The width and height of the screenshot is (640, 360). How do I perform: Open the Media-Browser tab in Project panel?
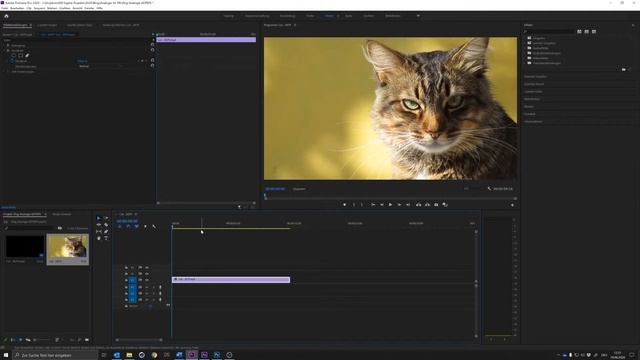click(62, 214)
